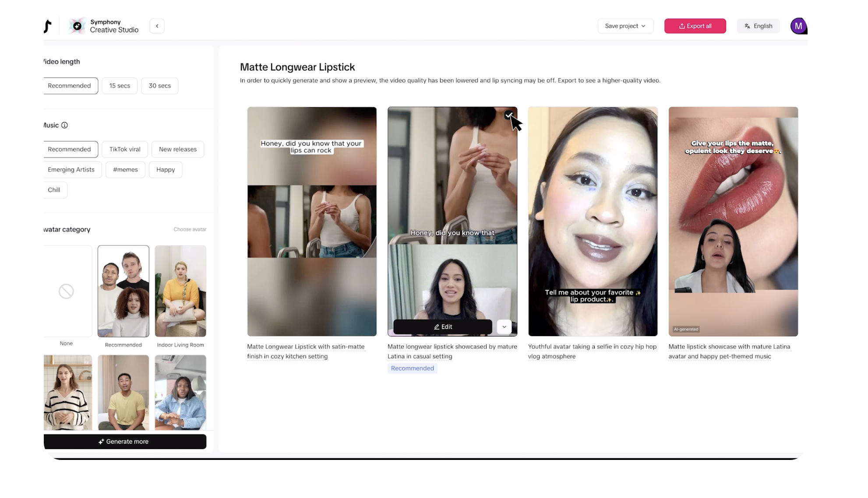
Task: Choose the Emerging Artists music filter
Action: point(71,170)
